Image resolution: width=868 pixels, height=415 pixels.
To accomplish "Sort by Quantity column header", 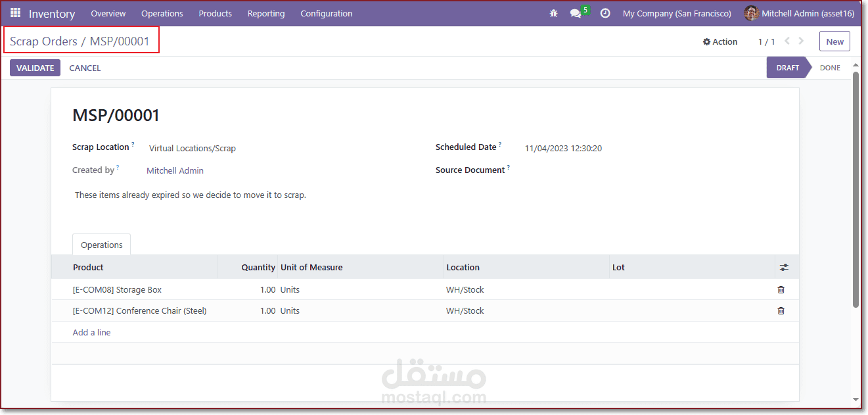I will coord(258,268).
